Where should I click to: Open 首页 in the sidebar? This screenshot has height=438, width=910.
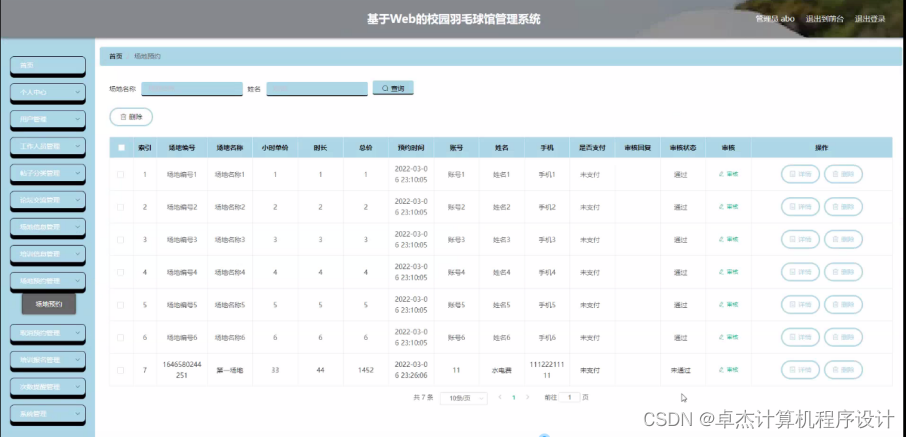(48, 66)
